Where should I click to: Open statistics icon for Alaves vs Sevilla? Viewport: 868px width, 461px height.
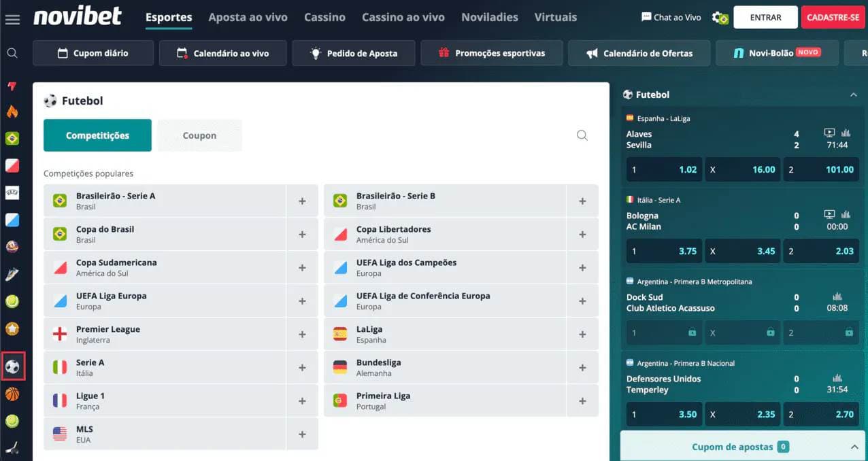pyautogui.click(x=846, y=133)
